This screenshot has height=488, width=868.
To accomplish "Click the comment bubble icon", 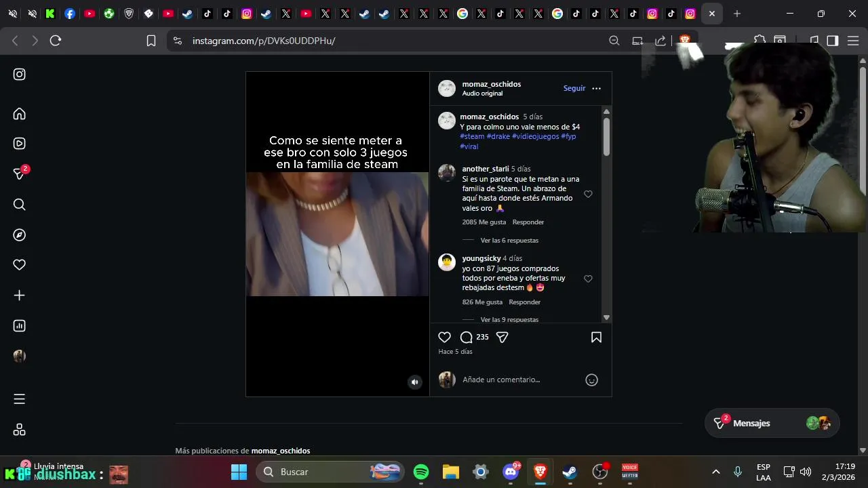I will (x=467, y=338).
